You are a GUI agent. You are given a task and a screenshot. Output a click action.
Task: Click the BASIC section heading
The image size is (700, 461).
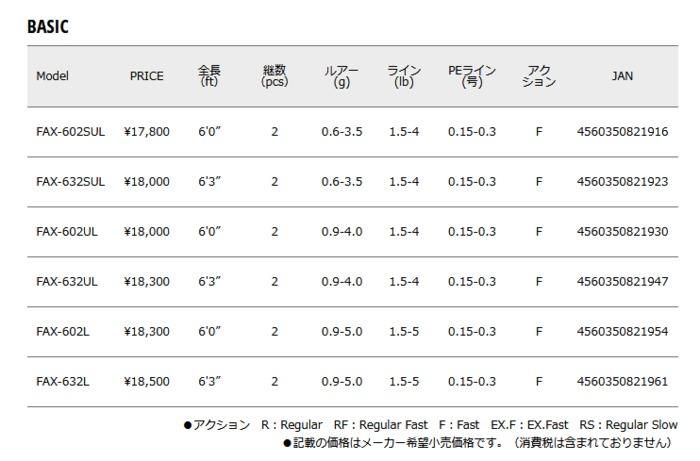tap(48, 27)
